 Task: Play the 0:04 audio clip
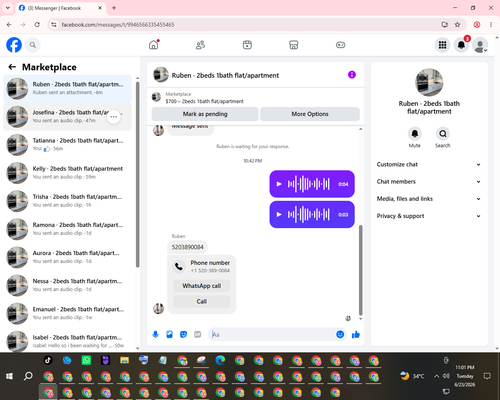pos(279,184)
